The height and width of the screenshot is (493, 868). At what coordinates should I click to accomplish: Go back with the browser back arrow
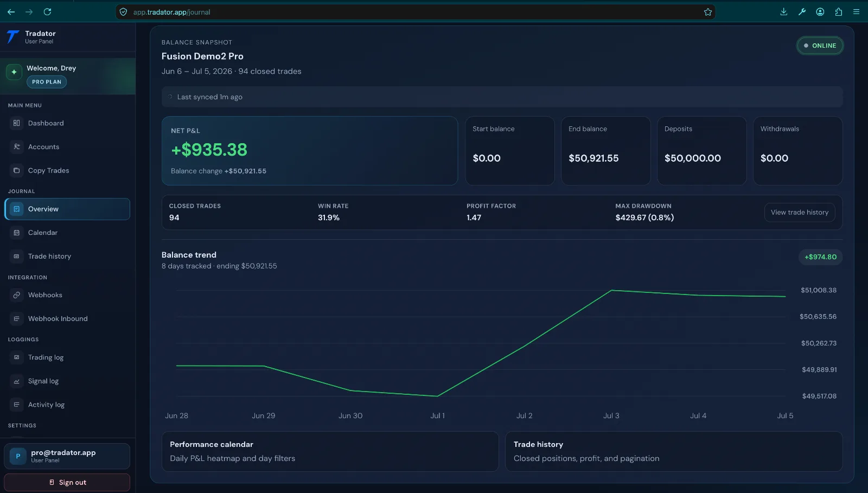11,12
